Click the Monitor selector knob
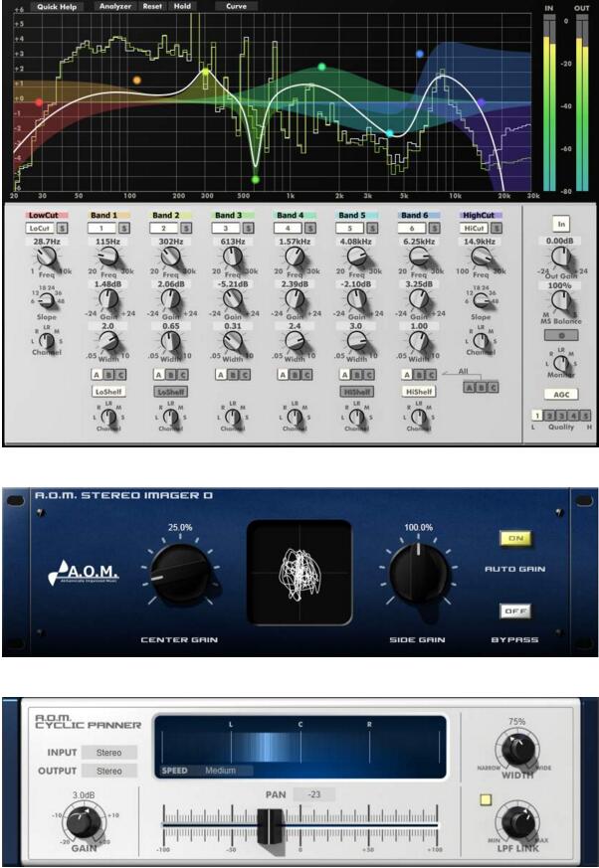The width and height of the screenshot is (599, 868). pos(561,363)
